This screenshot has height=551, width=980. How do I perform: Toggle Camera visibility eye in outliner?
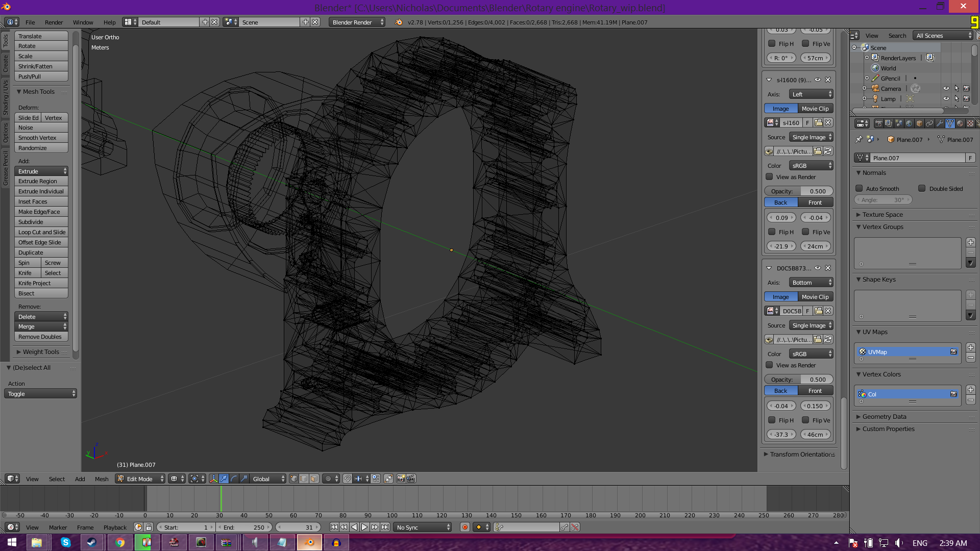click(x=946, y=89)
